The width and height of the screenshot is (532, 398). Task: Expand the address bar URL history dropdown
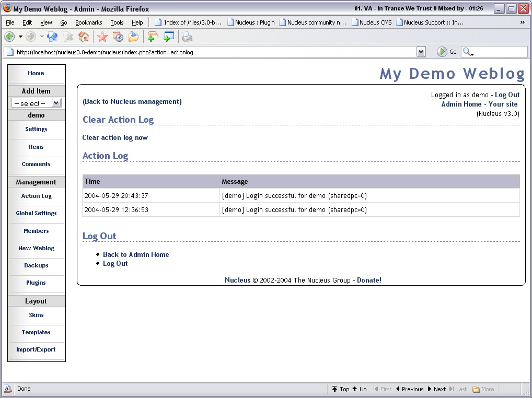point(421,52)
